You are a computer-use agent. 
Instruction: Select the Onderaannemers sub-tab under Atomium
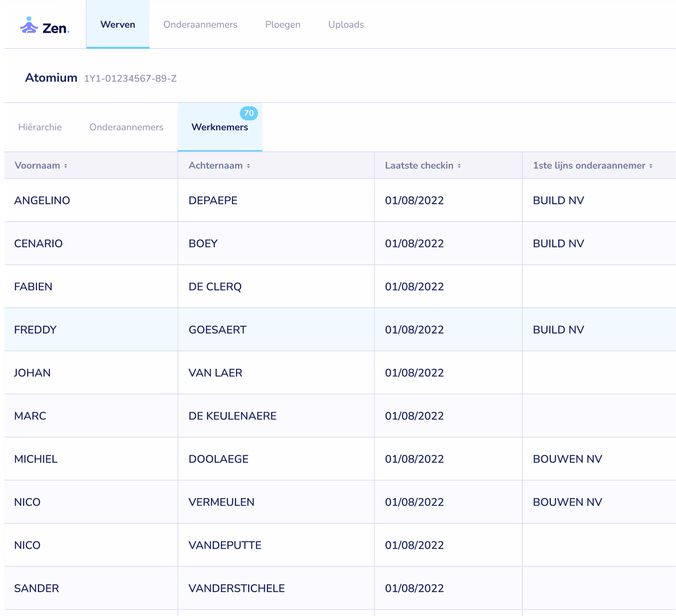coord(126,127)
